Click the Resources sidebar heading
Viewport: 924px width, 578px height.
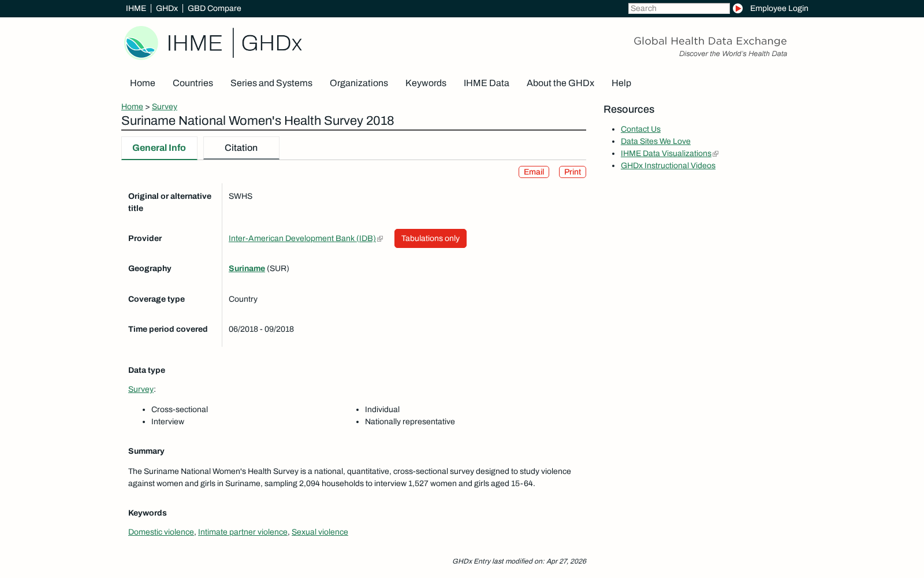point(629,109)
